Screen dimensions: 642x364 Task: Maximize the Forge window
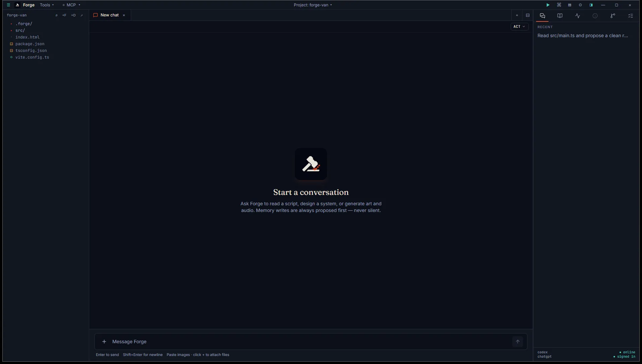pyautogui.click(x=617, y=5)
